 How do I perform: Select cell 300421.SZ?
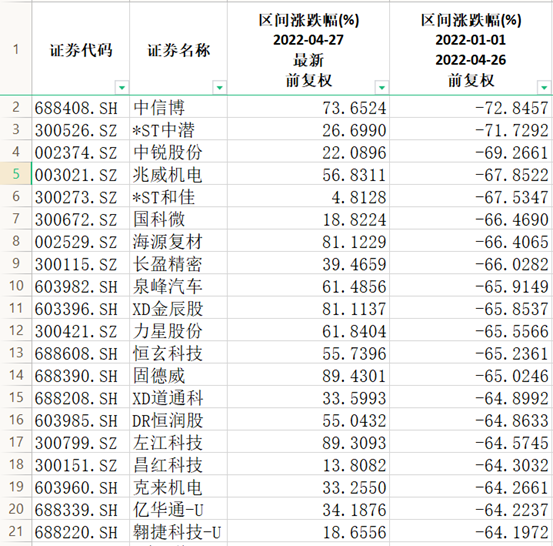[81, 330]
